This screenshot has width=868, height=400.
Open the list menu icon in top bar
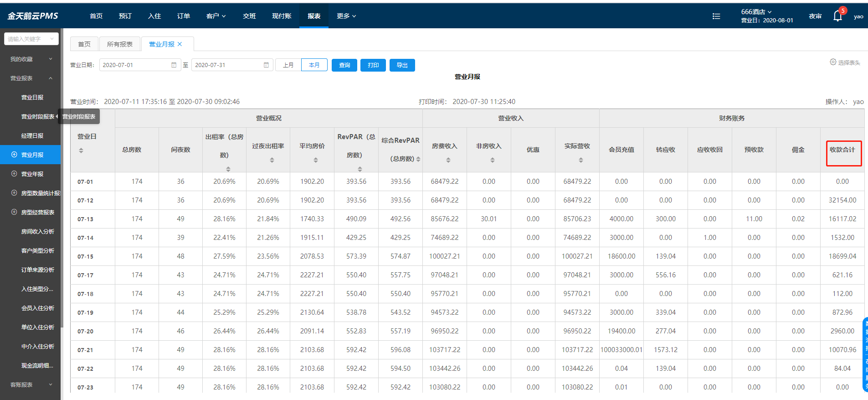pyautogui.click(x=716, y=16)
